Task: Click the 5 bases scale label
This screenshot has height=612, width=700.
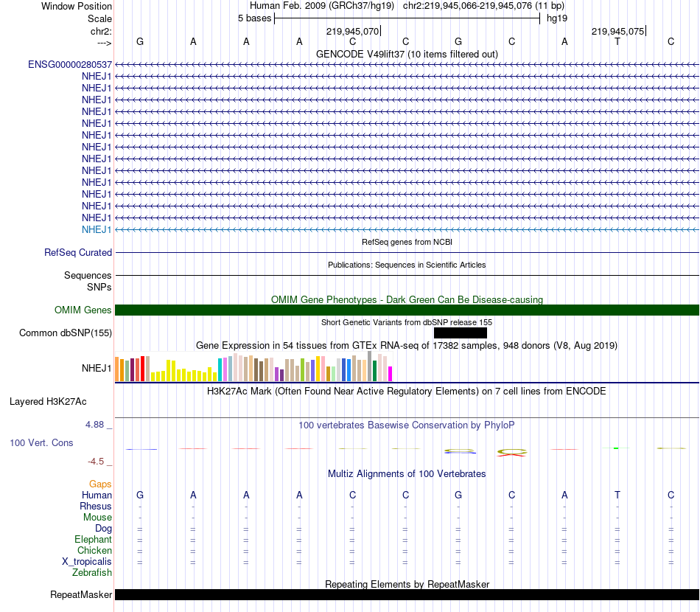Action: 254,18
